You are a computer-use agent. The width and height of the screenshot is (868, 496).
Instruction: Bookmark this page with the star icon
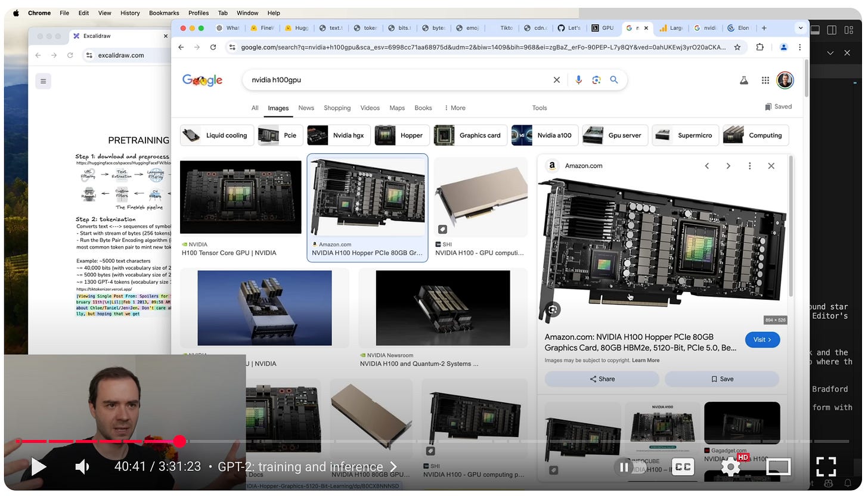coord(737,47)
